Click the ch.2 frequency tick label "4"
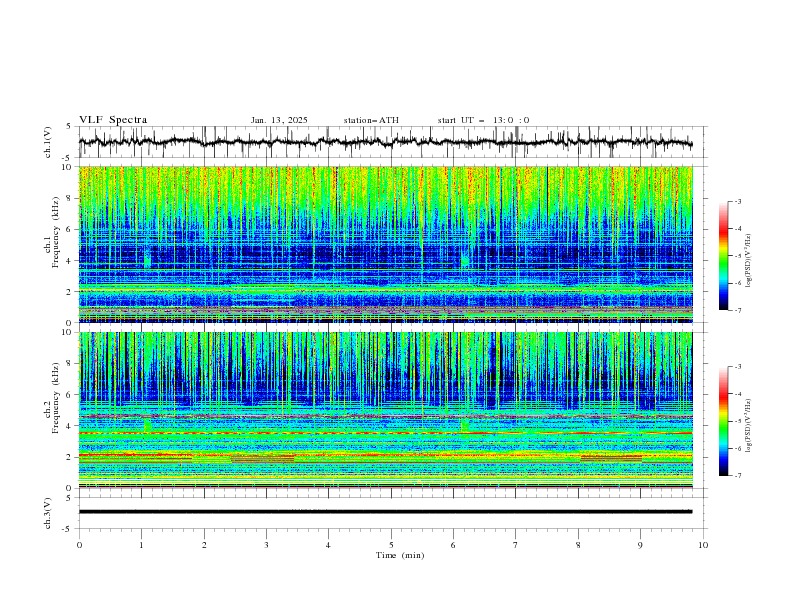The width and height of the screenshot is (792, 612). click(71, 426)
